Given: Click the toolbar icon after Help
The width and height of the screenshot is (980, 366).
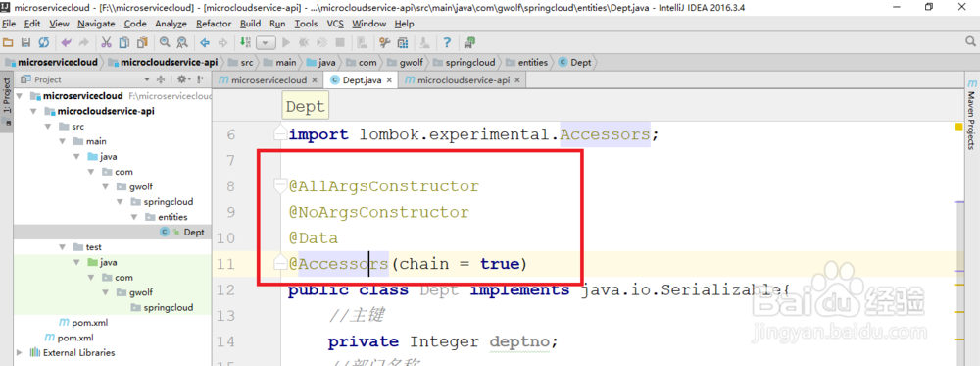Looking at the screenshot, I should click(469, 42).
